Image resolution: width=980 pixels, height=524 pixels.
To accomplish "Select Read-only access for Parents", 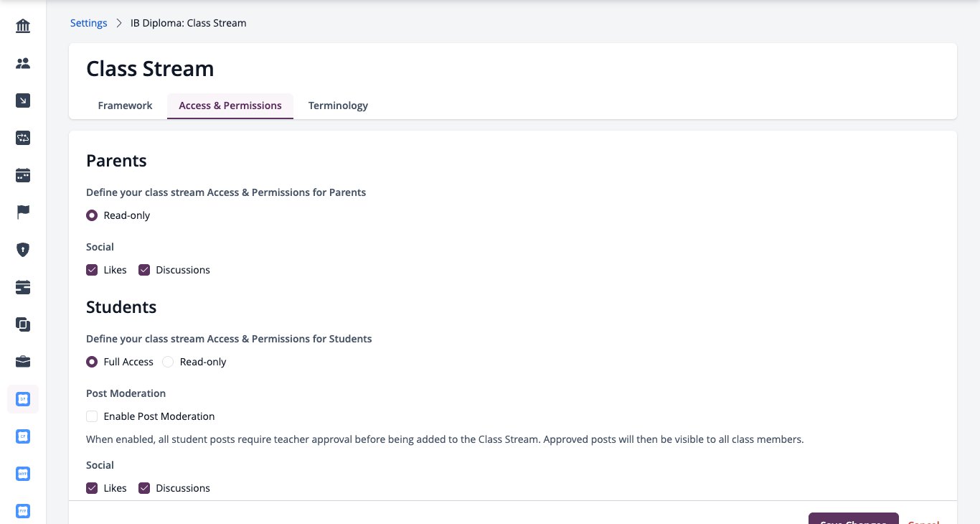I will tap(92, 215).
